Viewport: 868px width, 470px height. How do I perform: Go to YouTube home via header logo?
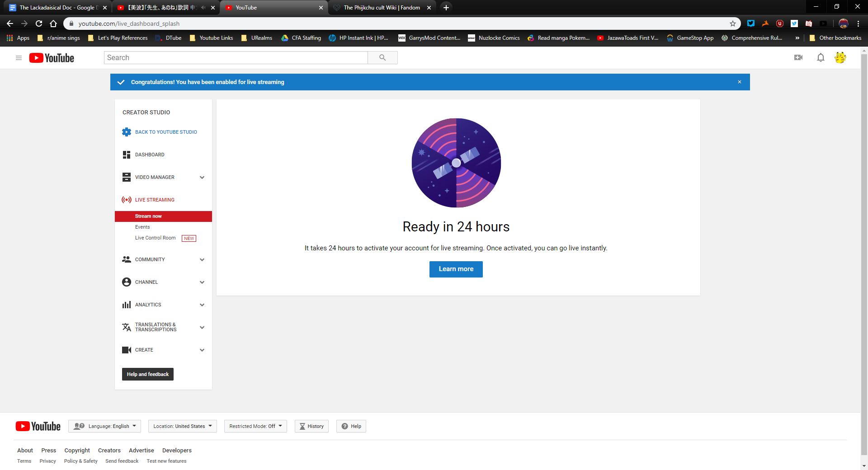pos(52,58)
